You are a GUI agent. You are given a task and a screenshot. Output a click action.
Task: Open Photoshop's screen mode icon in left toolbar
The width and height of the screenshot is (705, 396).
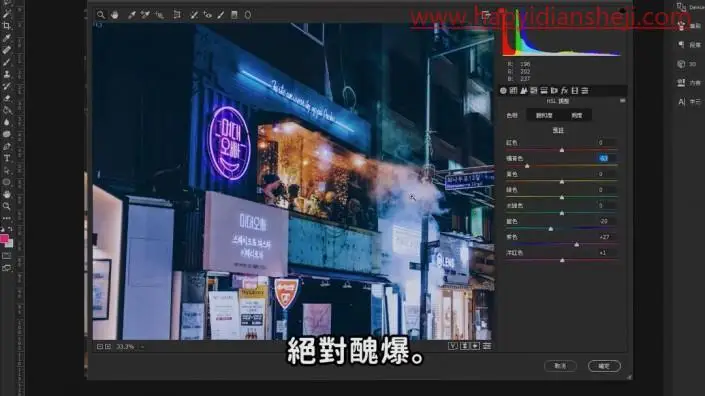point(7,268)
